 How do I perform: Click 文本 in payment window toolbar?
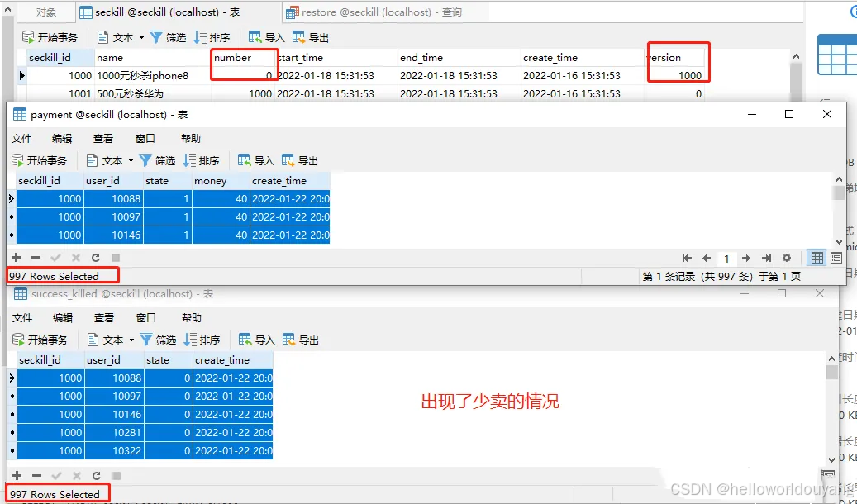tap(105, 160)
